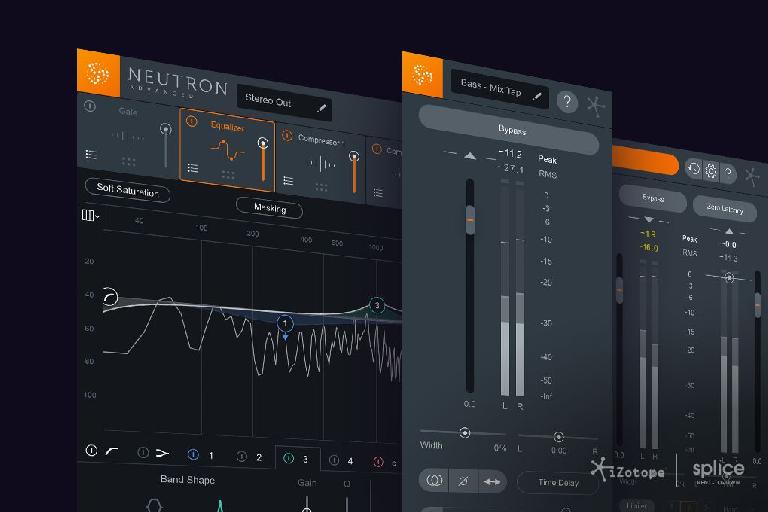Click the pencil icon beside Stereo Out
The image size is (768, 512).
click(x=321, y=108)
